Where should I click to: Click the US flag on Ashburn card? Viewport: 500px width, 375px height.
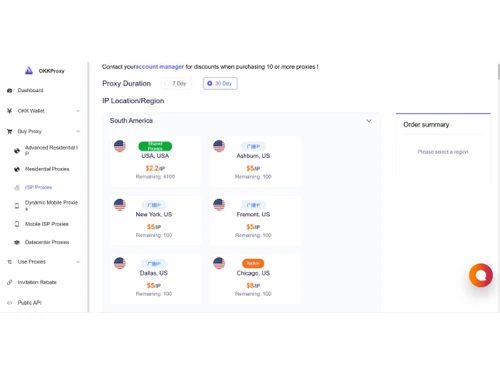(x=219, y=146)
